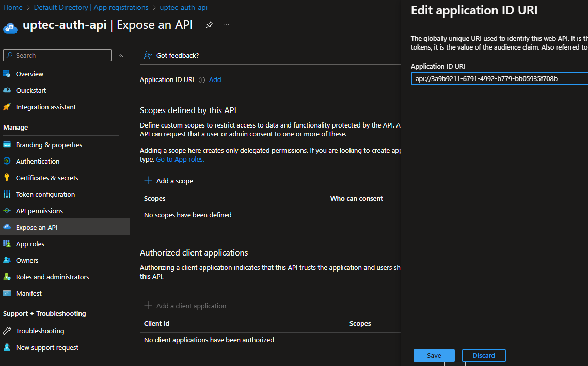
Task: Pin the uptec-auth-api page to dashboard
Action: [x=209, y=25]
